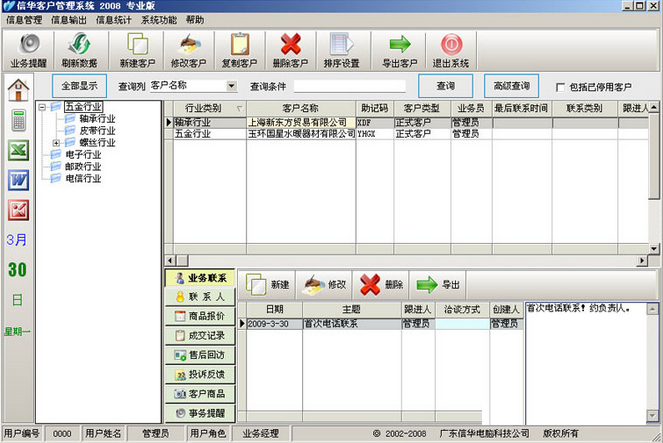
Task: Click the home icon in left sidebar
Action: pos(18,91)
